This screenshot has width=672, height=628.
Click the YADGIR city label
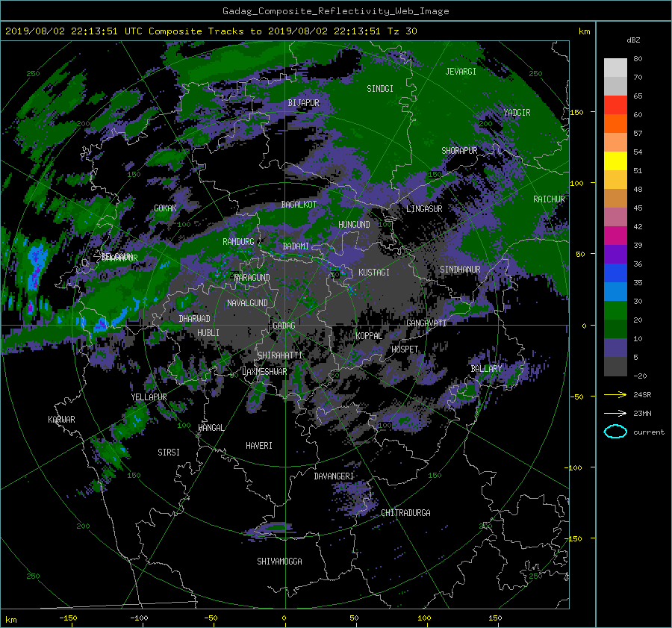517,113
